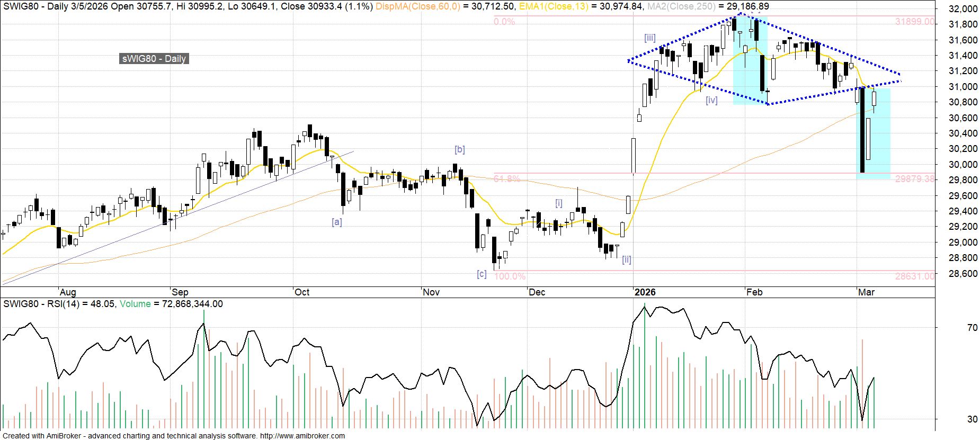
Task: Click the 100.0% Fibonacci level label
Action: 510,276
